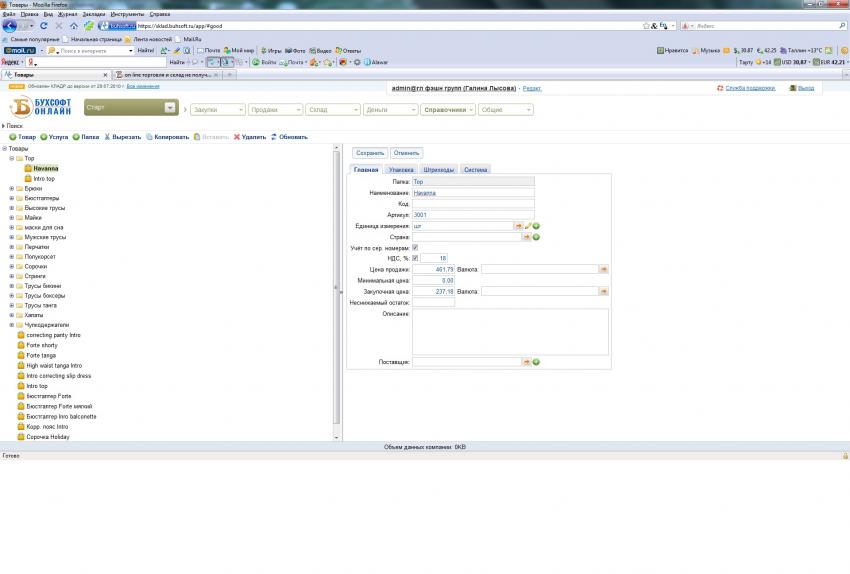Expand the Брюки folder in the tree
850x574 pixels.
tap(12, 188)
